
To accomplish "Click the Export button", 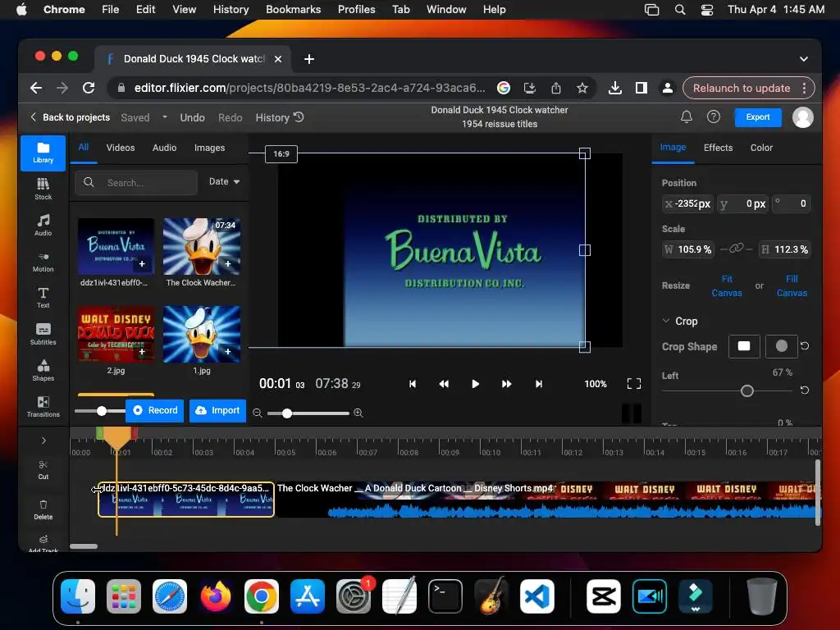I will pos(757,116).
